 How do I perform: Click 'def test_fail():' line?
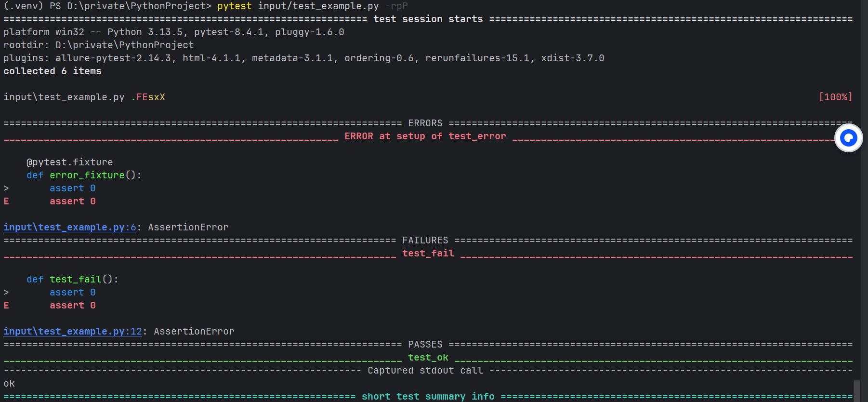(73, 280)
